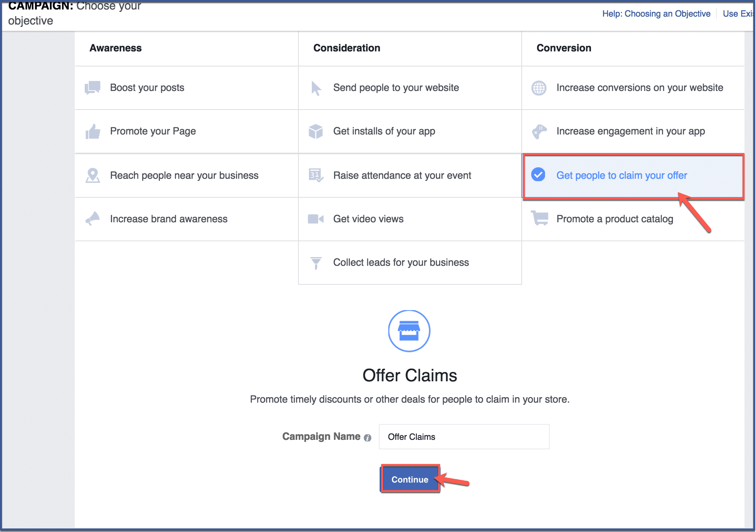This screenshot has width=756, height=532.
Task: Choose Increase engagement in your app
Action: coord(633,131)
